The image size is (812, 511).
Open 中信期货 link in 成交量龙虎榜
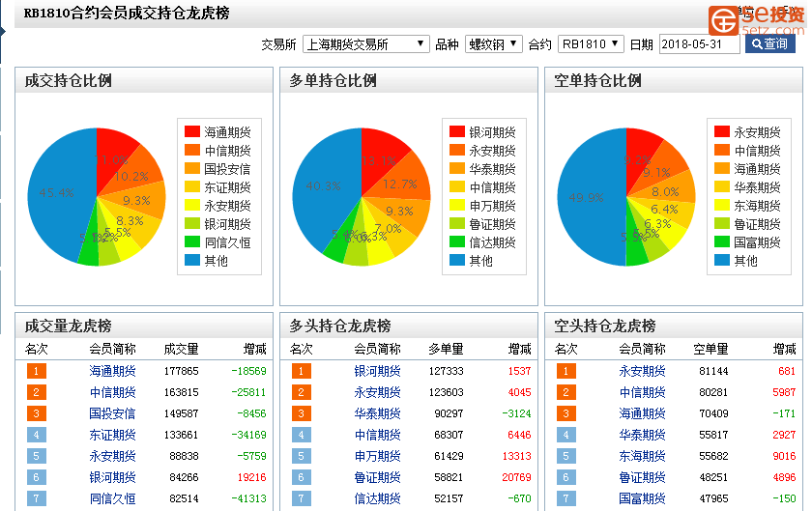coord(112,392)
